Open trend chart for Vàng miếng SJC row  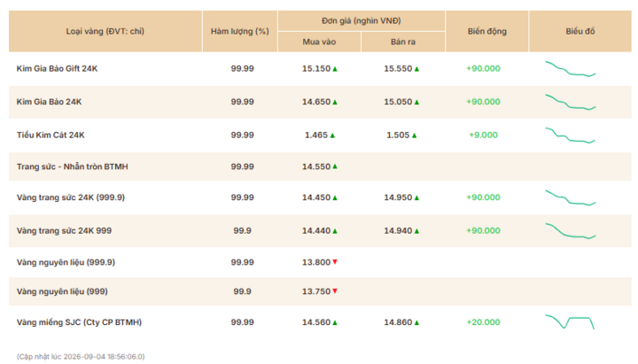coord(570,321)
